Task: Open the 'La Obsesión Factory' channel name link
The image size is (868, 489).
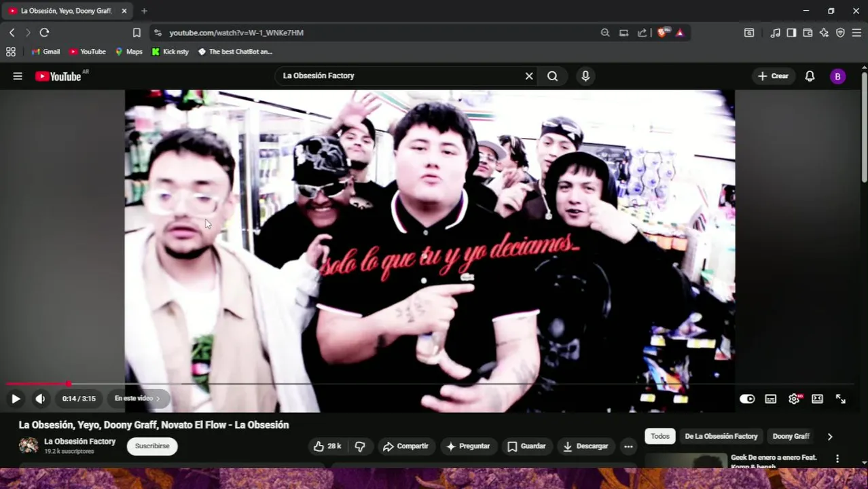Action: tap(79, 441)
